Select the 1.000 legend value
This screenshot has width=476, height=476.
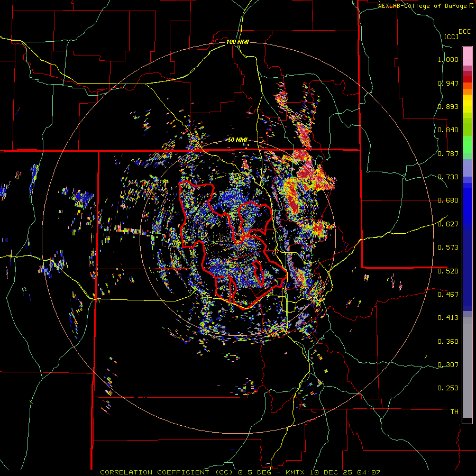pos(448,59)
